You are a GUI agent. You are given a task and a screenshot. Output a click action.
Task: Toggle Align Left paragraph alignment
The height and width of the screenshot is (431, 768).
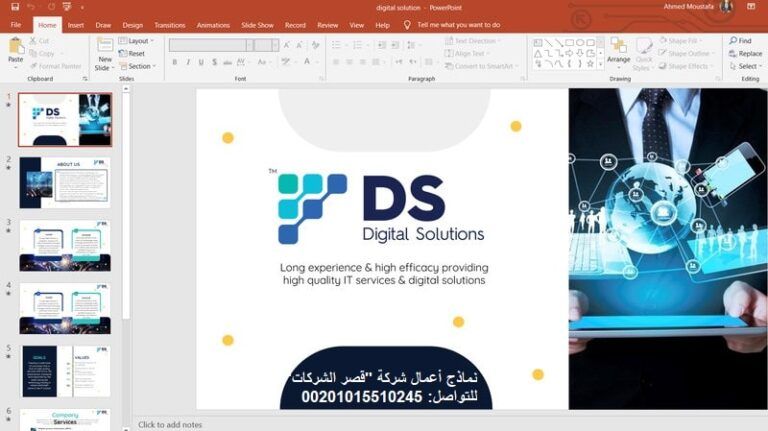click(x=336, y=62)
